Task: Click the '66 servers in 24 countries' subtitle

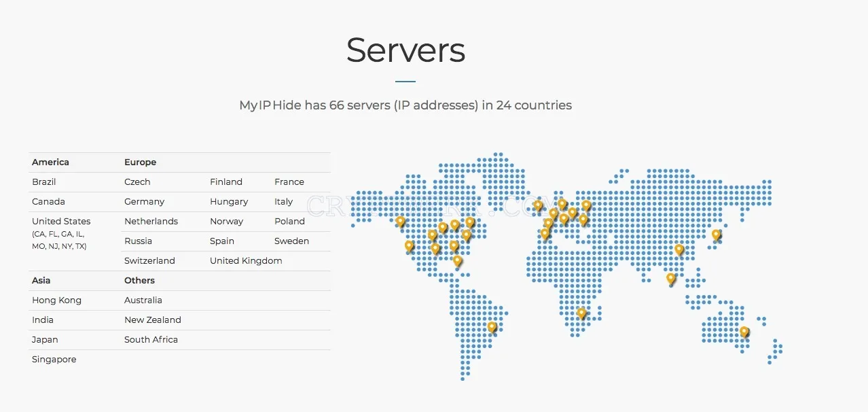Action: [x=405, y=105]
